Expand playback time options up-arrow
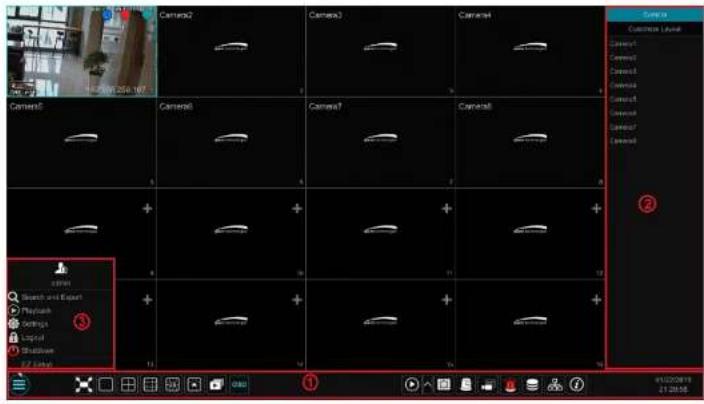This screenshot has height=404, width=704. pos(427,385)
